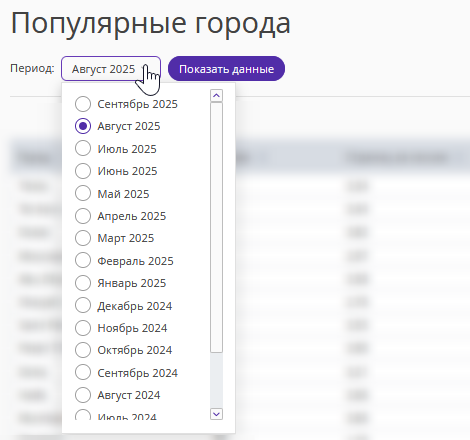The image size is (470, 440).
Task: Click the scrollbar up arrow in period list
Action: point(217,96)
